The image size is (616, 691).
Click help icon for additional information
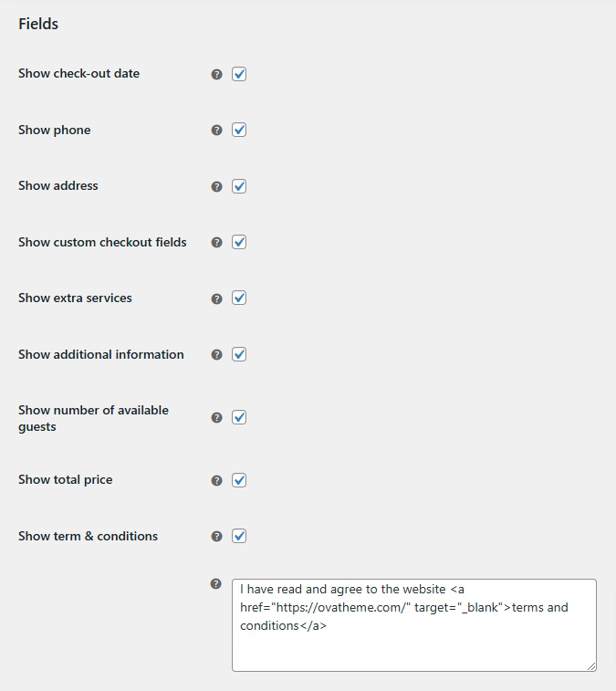coord(216,355)
